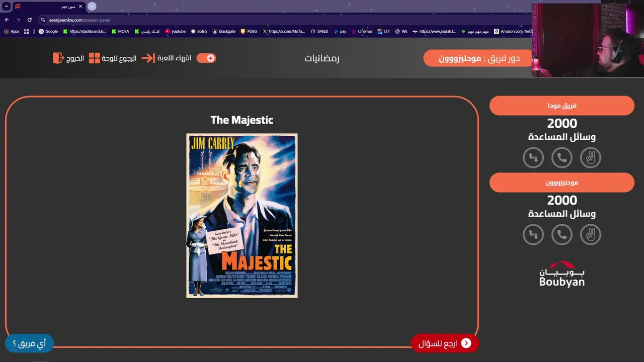This screenshot has width=644, height=362.
Task: Open the WE bookmark
Action: (401, 31)
